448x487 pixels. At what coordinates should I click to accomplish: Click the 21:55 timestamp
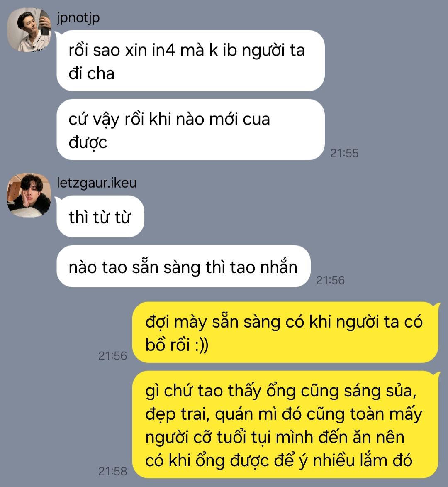[344, 153]
